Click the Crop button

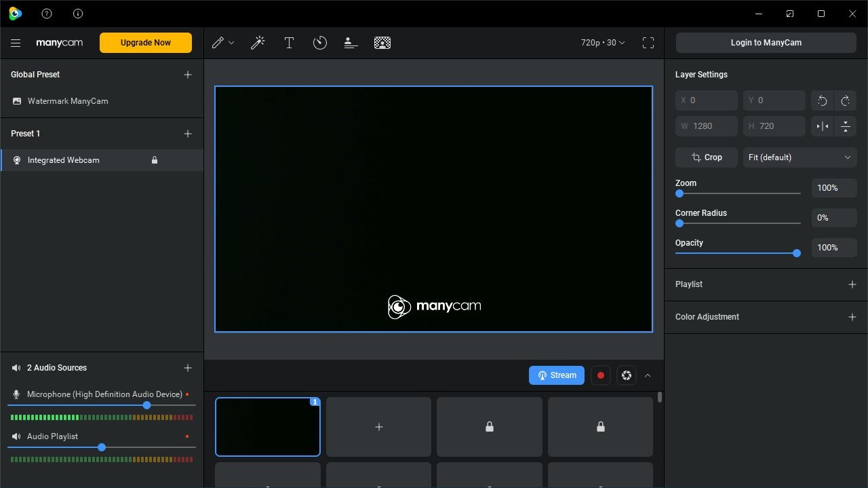pyautogui.click(x=707, y=157)
